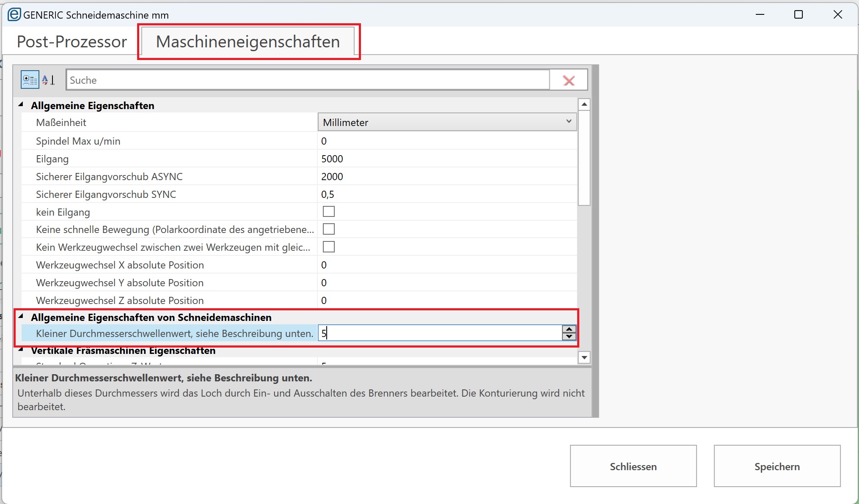This screenshot has height=504, width=859.
Task: Click the Schliessen button
Action: (633, 466)
